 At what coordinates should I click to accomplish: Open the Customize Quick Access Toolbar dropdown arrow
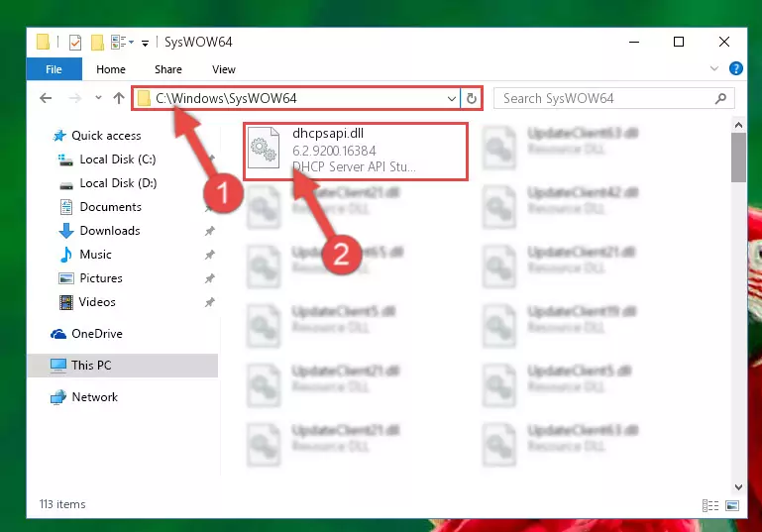pyautogui.click(x=145, y=44)
